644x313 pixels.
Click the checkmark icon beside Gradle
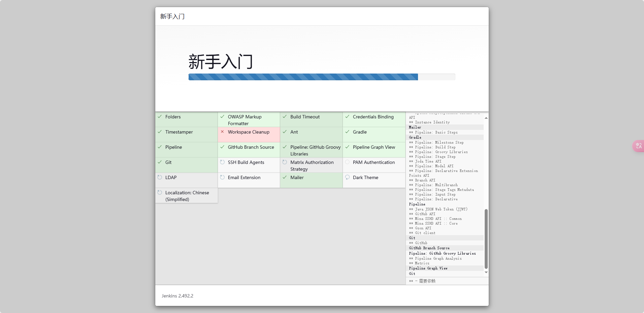click(x=347, y=132)
